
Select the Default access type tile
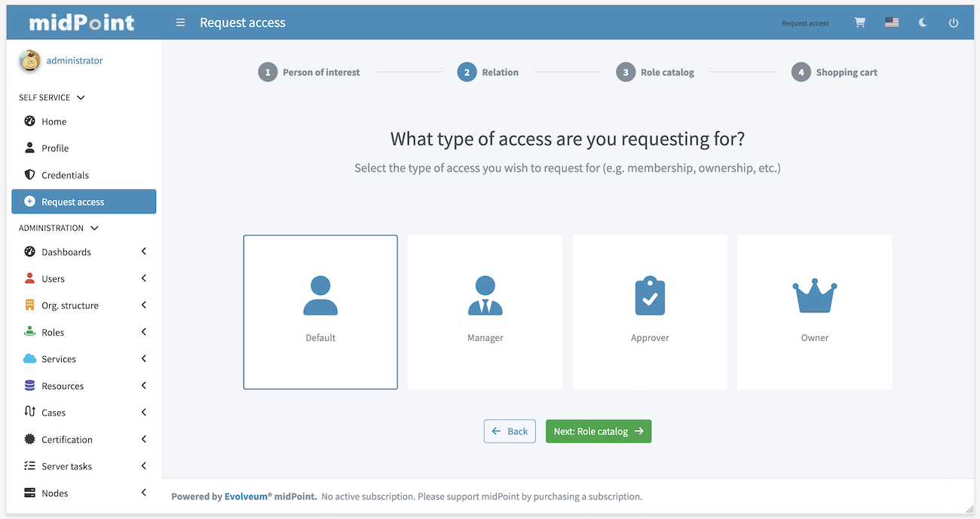pos(320,312)
